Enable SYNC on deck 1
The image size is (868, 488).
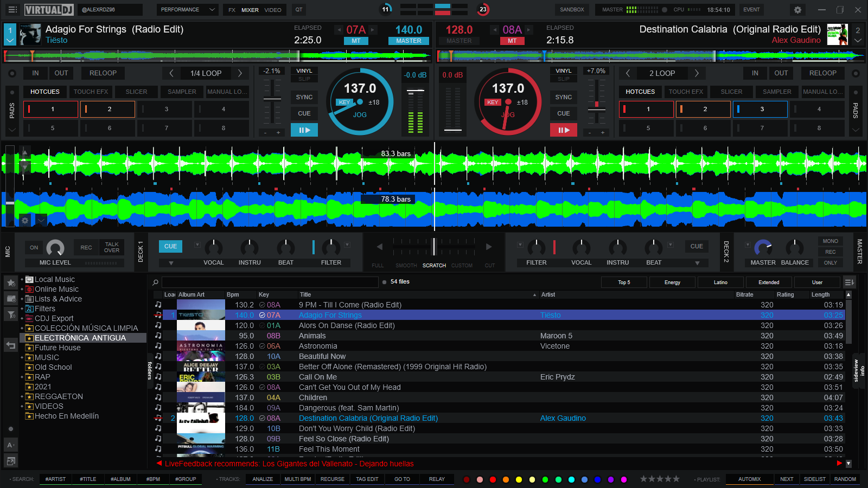pos(304,97)
